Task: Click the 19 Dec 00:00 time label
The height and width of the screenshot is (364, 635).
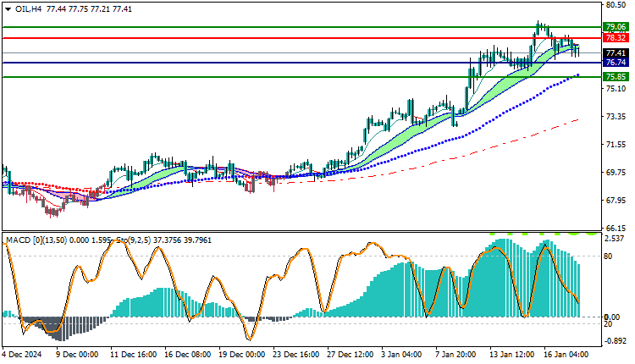Action: (242, 355)
